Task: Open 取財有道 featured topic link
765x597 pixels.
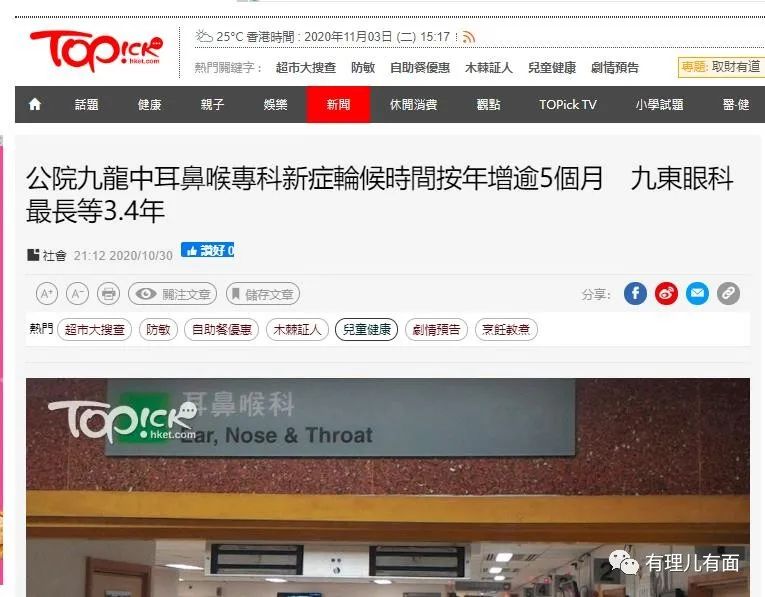Action: click(736, 67)
